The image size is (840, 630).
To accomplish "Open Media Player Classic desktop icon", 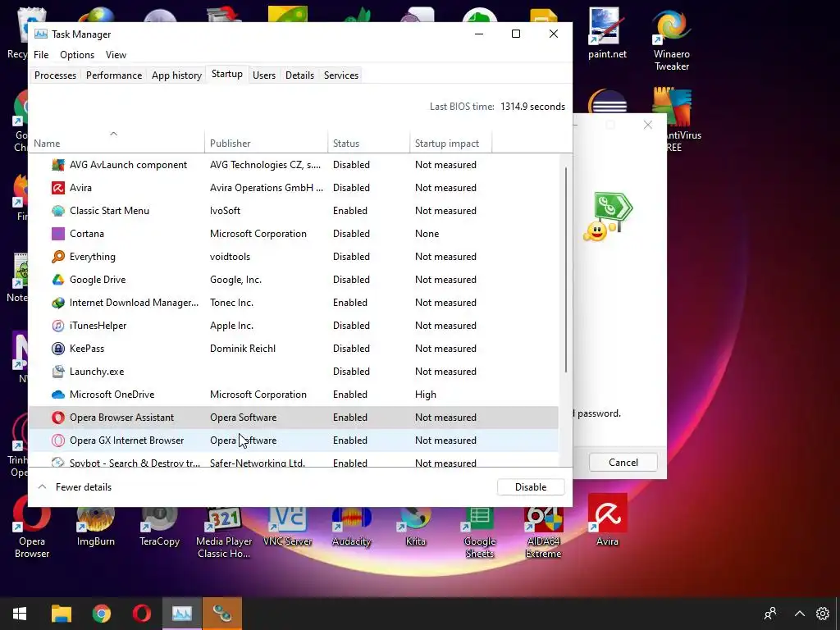I will [224, 532].
